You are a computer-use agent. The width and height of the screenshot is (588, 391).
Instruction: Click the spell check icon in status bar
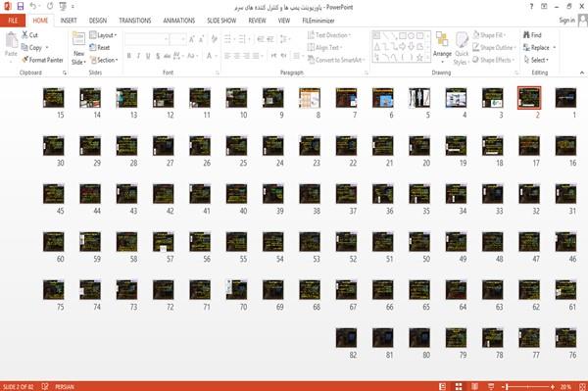coord(45,386)
